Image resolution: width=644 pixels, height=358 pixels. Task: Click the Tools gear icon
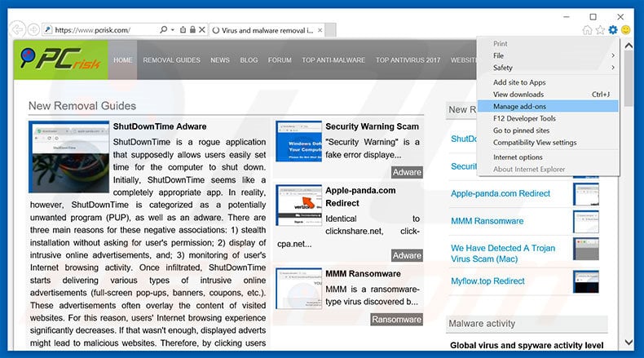(613, 30)
